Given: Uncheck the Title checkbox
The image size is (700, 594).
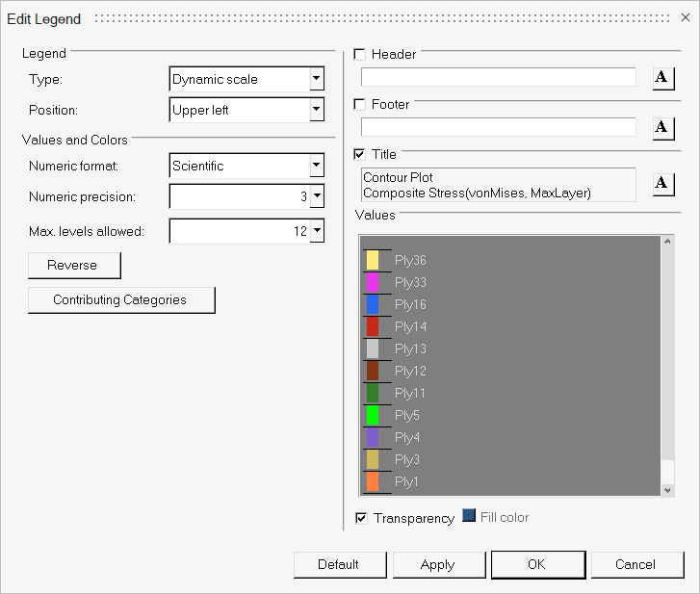Looking at the screenshot, I should point(361,154).
